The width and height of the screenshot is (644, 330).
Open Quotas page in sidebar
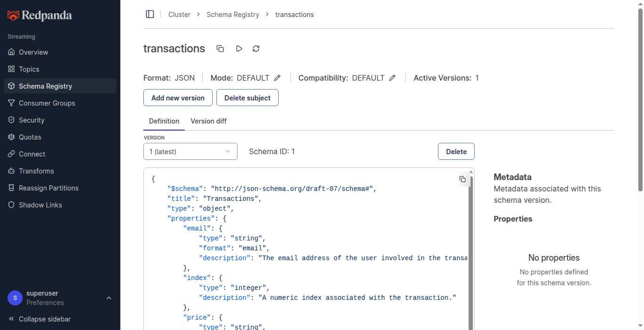coord(60,137)
